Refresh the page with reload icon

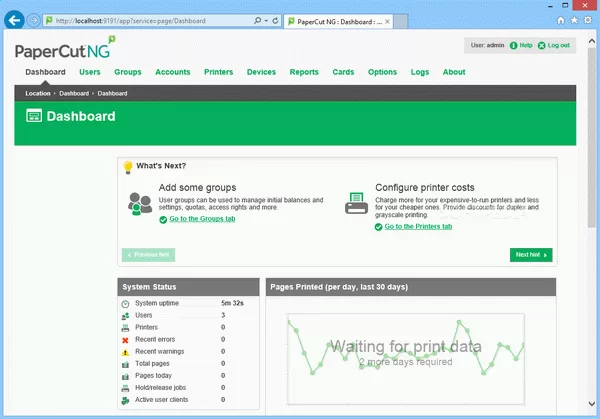pos(275,21)
